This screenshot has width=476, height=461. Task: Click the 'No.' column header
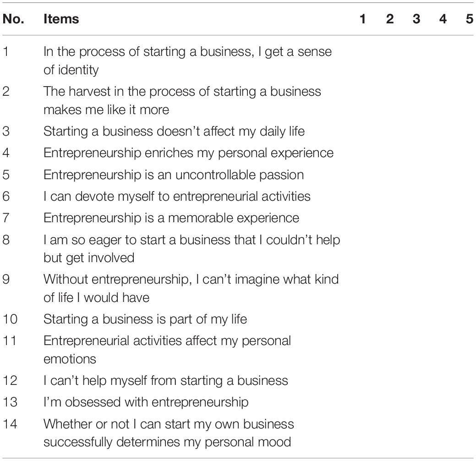click(x=13, y=19)
